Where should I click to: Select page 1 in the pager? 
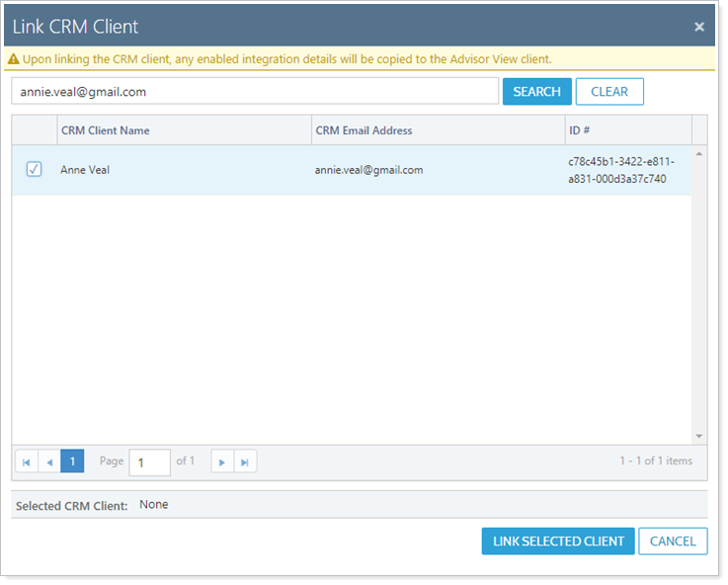click(72, 461)
